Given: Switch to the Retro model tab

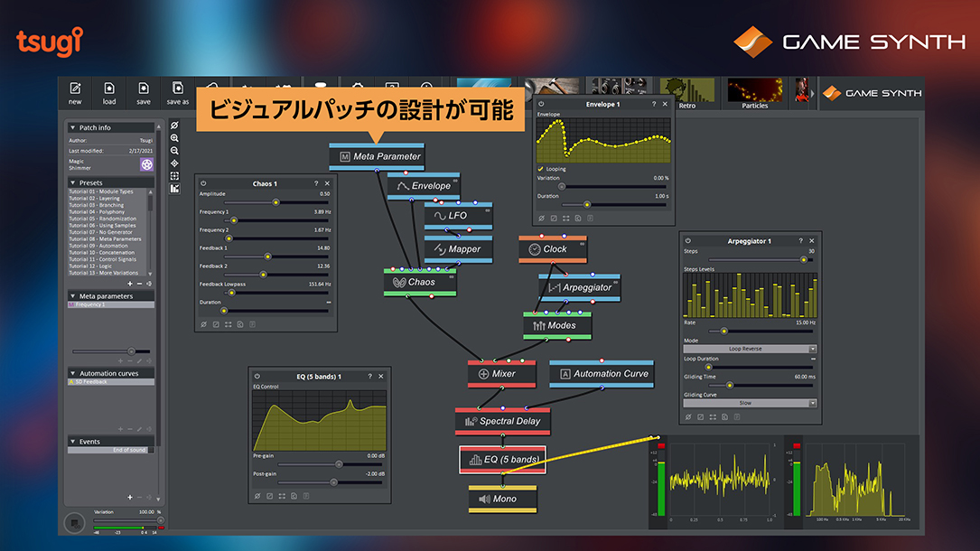Looking at the screenshot, I should click(x=687, y=93).
